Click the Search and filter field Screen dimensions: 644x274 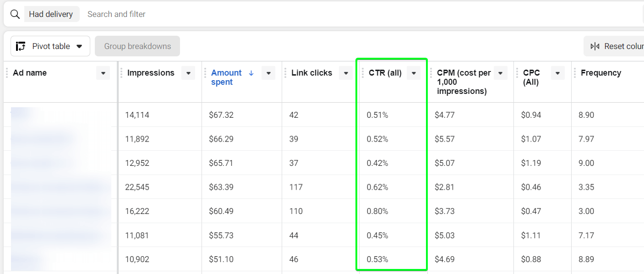pos(362,14)
